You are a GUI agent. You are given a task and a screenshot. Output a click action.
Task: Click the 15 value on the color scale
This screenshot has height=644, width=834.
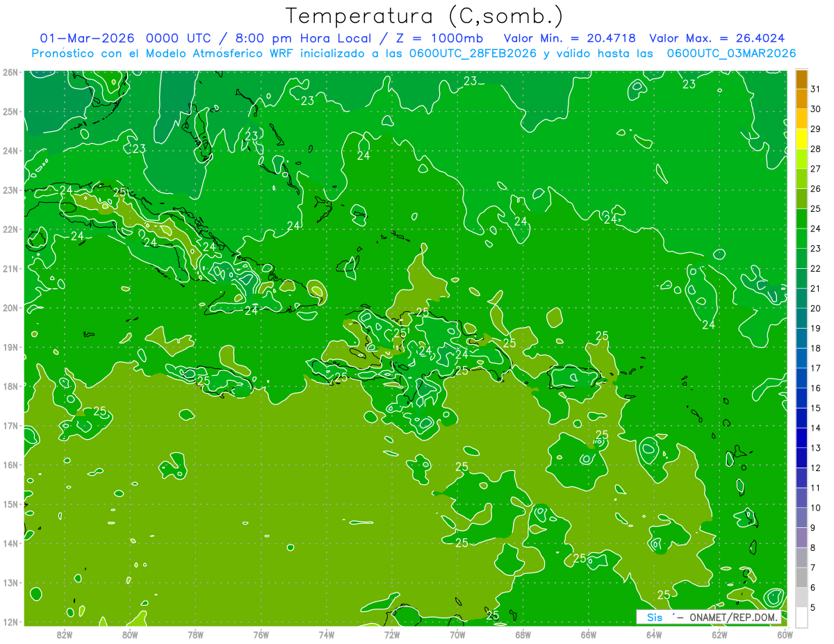pos(815,408)
